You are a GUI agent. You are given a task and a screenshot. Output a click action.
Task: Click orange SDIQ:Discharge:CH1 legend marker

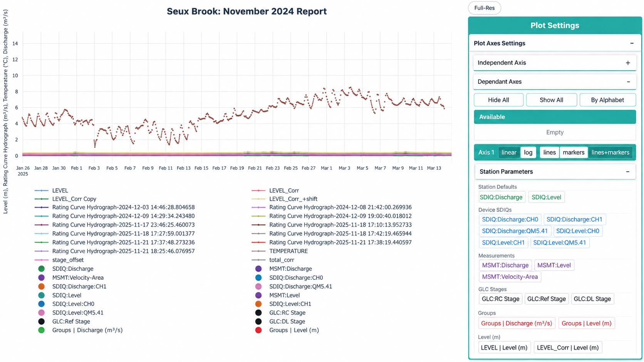(x=42, y=287)
